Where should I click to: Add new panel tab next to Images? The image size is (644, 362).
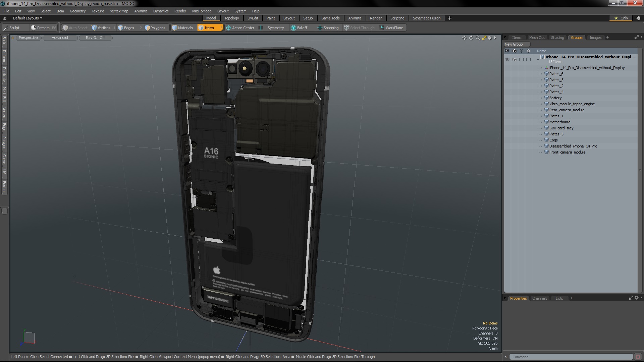click(x=607, y=38)
